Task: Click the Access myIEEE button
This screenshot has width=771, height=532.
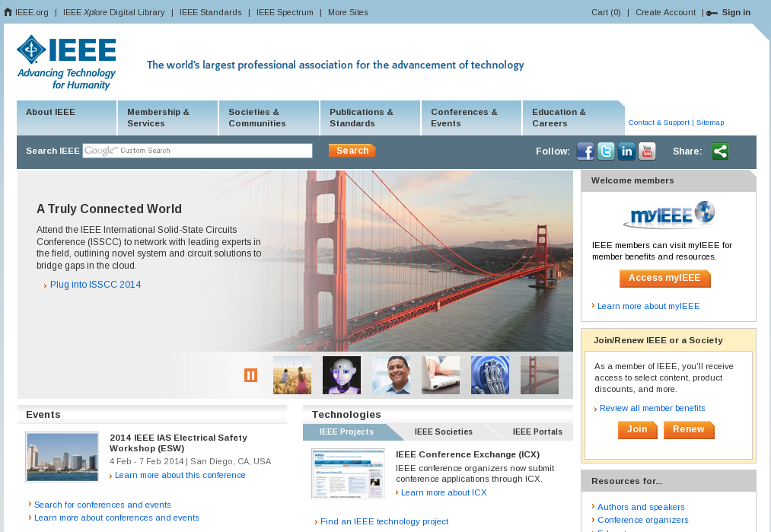Action: point(664,279)
